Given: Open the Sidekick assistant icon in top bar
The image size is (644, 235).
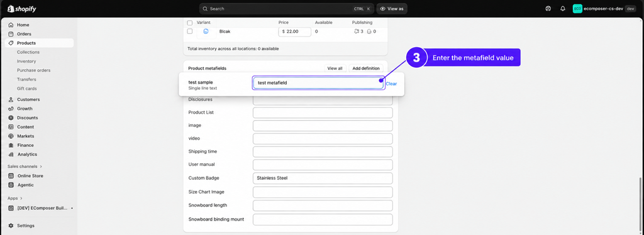Looking at the screenshot, I should click(x=548, y=9).
